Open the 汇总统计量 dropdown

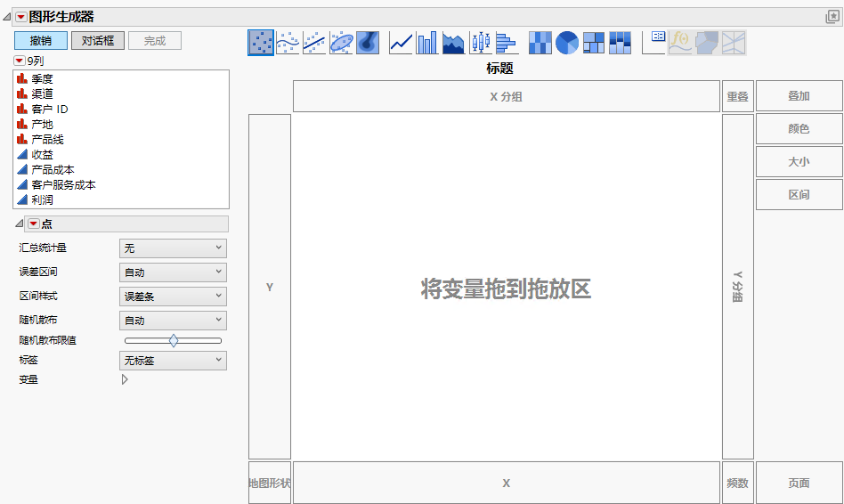[x=173, y=248]
